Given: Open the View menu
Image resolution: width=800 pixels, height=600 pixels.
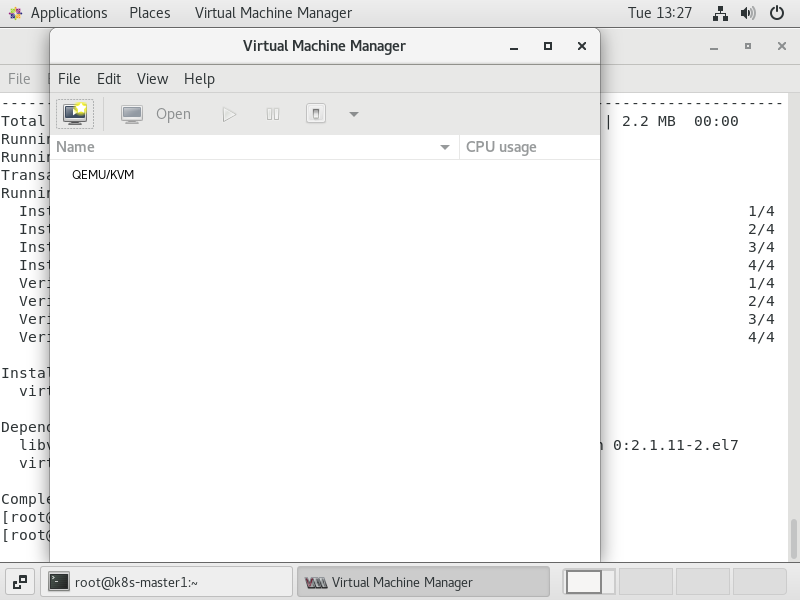Looking at the screenshot, I should [152, 79].
